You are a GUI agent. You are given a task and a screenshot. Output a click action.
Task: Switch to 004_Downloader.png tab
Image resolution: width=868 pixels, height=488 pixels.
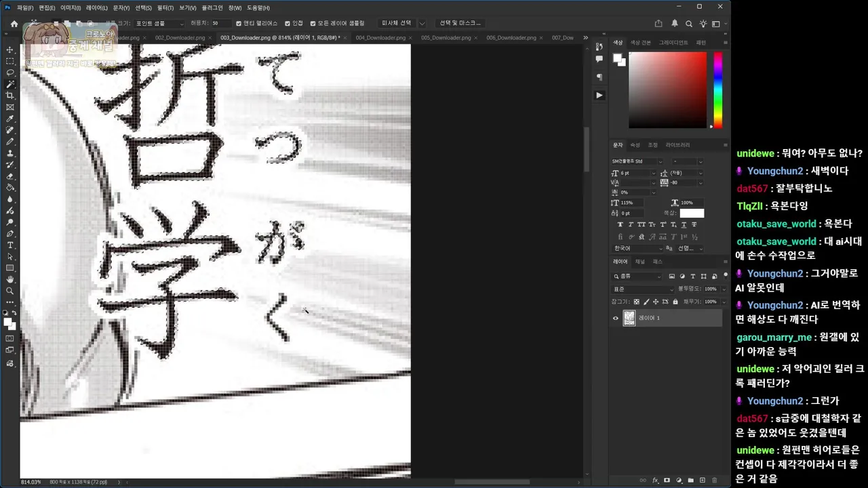click(x=380, y=37)
